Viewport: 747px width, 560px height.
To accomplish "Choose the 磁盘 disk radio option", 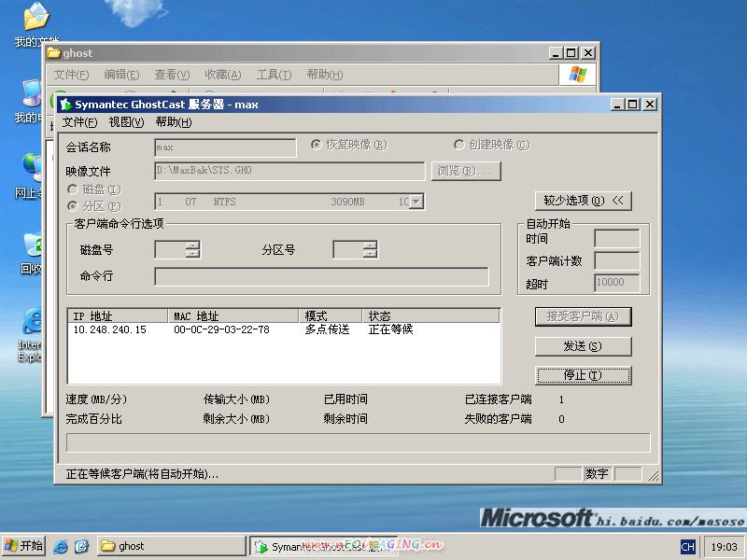I will 72,189.
